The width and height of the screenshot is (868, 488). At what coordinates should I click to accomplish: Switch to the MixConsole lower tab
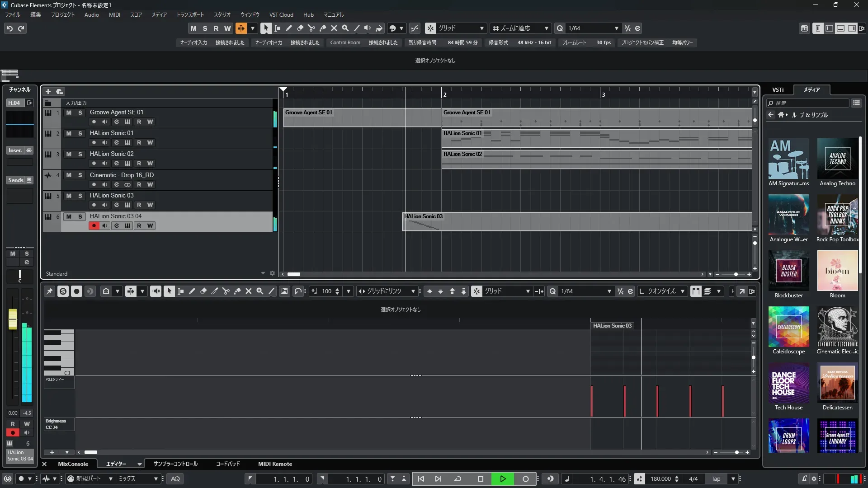pos(73,464)
